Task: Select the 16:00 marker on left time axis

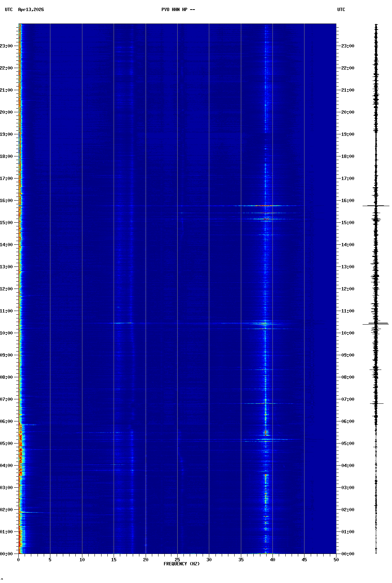Action: tap(7, 201)
